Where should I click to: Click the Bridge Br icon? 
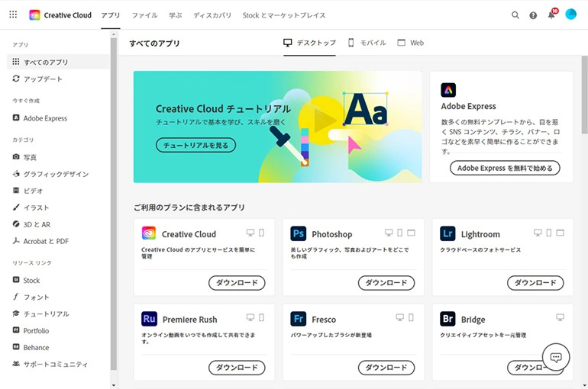[x=447, y=319]
